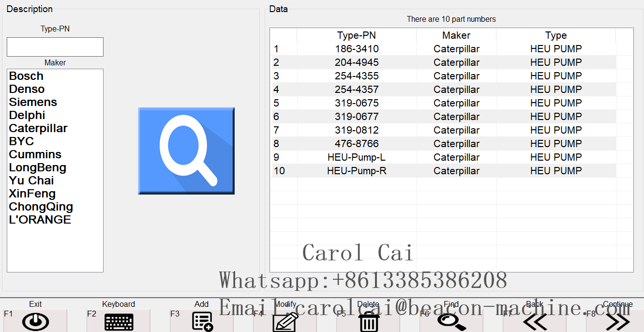This screenshot has width=644, height=332.
Task: Click the F8 Continue double-arrow icon
Action: point(618,322)
